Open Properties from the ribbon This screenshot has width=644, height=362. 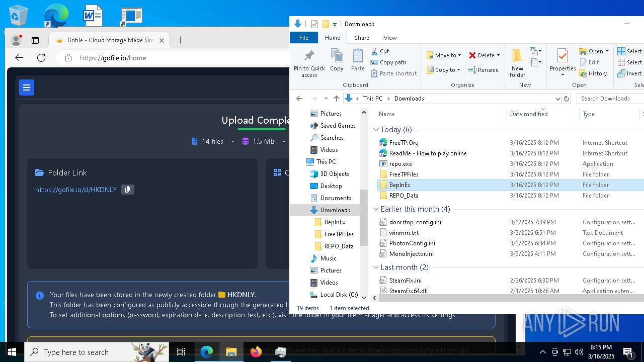pos(562,62)
